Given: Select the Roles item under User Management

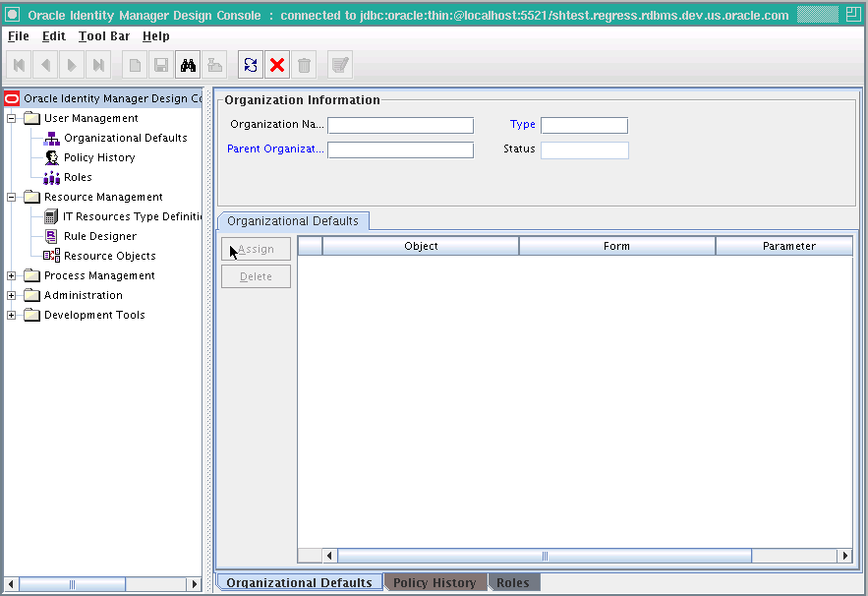Looking at the screenshot, I should tap(77, 177).
